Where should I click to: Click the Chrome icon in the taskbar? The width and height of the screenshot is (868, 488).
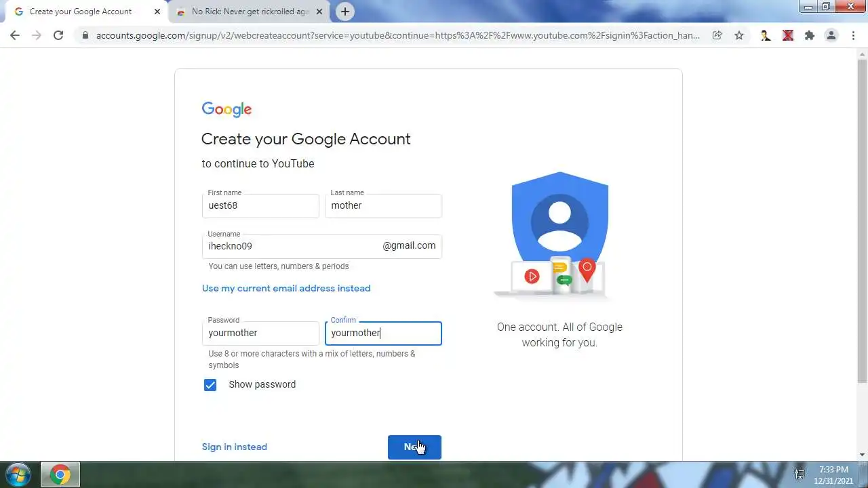pos(60,474)
